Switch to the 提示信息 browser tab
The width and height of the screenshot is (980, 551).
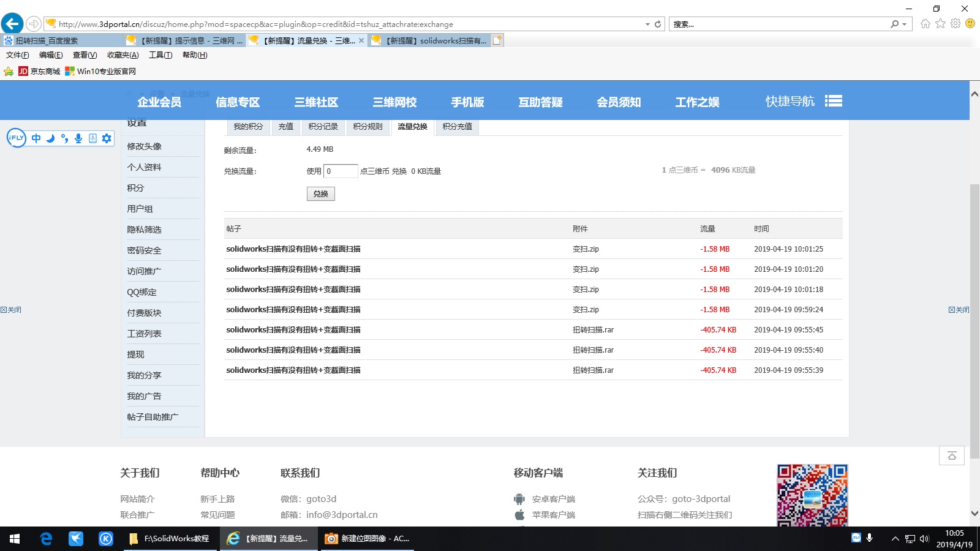click(x=185, y=40)
